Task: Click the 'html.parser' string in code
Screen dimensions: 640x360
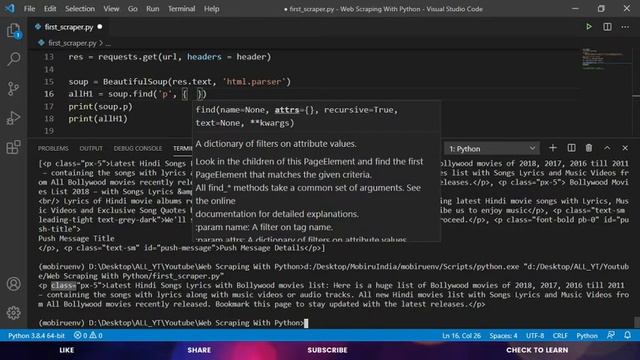Action: pyautogui.click(x=254, y=82)
